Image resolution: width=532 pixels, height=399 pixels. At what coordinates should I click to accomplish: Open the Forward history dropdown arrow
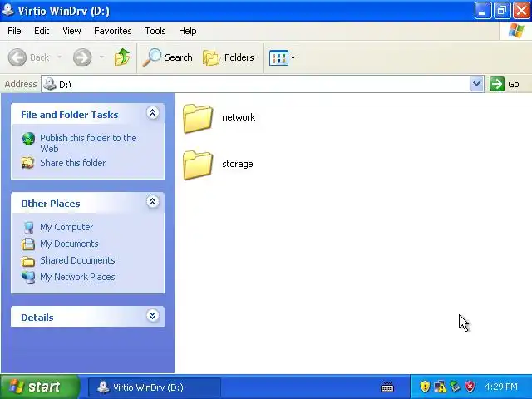click(101, 57)
